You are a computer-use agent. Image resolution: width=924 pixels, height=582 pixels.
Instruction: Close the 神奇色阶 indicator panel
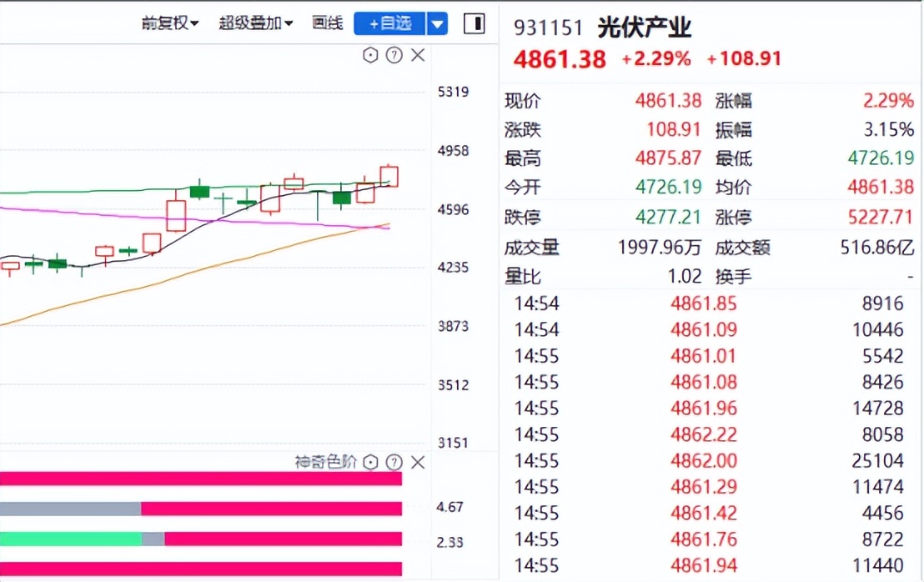coord(418,463)
